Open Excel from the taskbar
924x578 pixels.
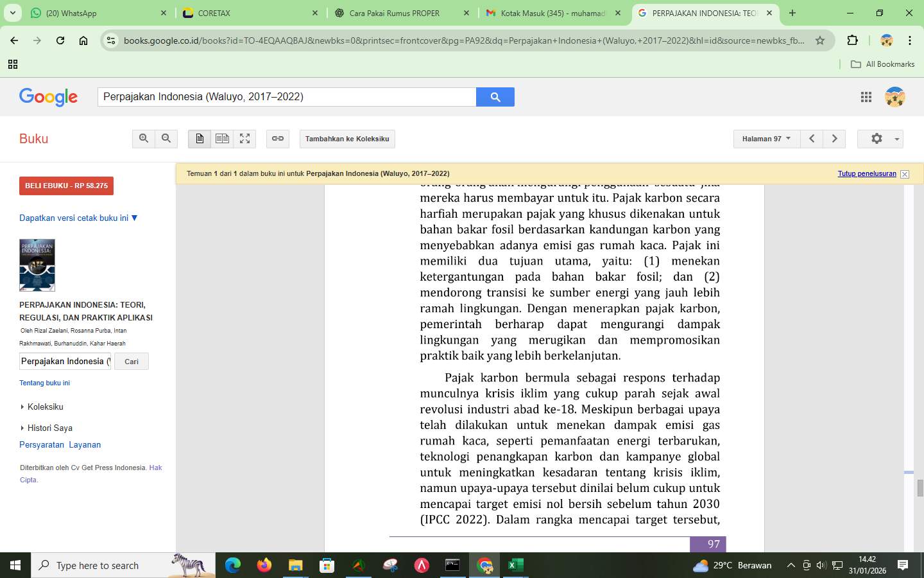click(514, 566)
